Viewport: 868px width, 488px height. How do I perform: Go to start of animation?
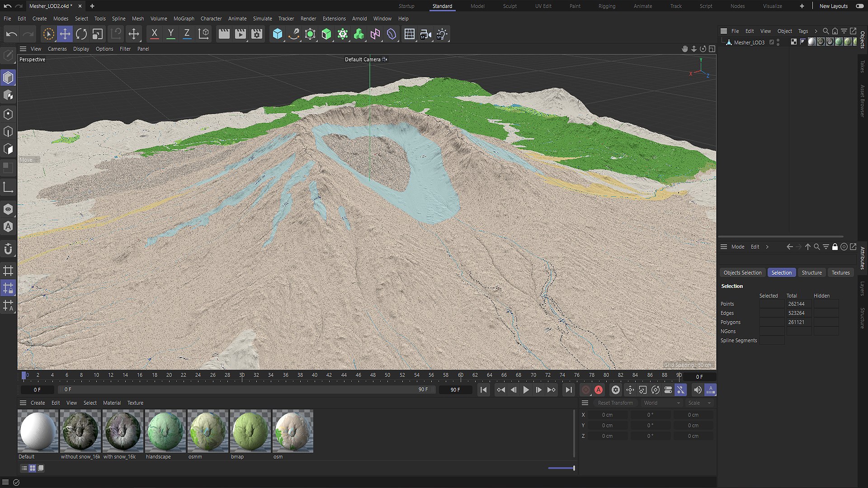[x=483, y=390]
